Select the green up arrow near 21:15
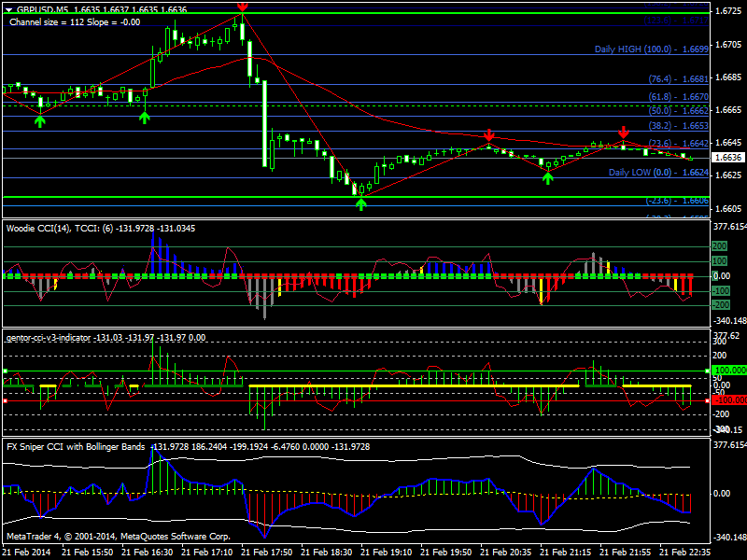 coord(548,176)
